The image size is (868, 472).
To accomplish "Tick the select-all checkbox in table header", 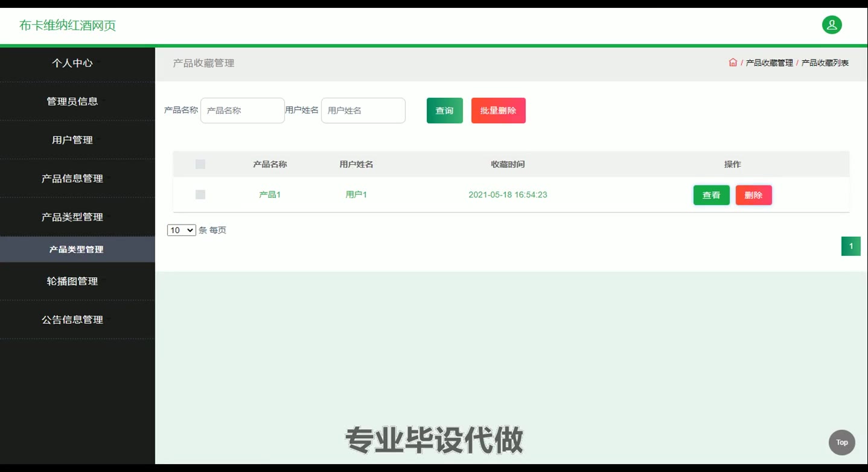I will 200,164.
